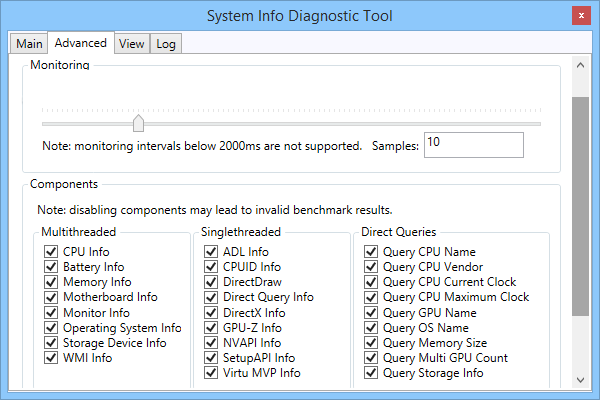Select the Log tab
This screenshot has height=400, width=600.
pyautogui.click(x=166, y=44)
